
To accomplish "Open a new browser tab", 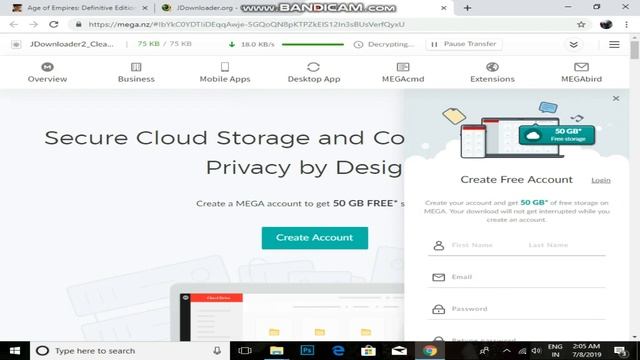I will (x=467, y=8).
